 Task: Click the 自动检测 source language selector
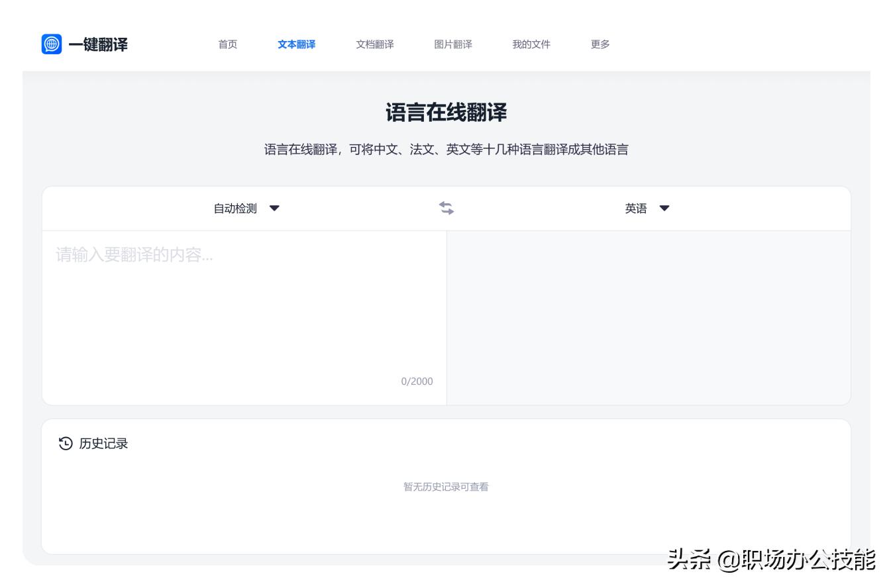pyautogui.click(x=235, y=208)
